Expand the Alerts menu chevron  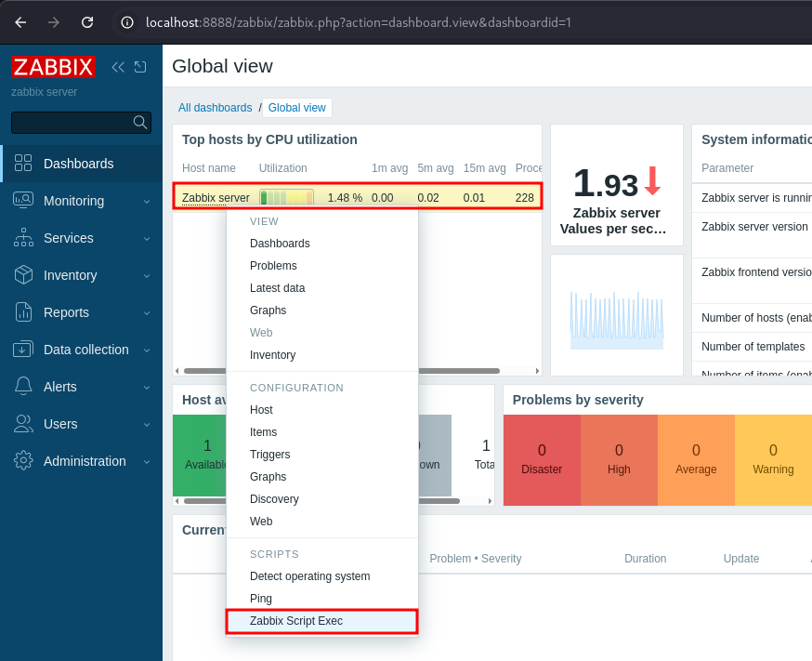pos(147,388)
